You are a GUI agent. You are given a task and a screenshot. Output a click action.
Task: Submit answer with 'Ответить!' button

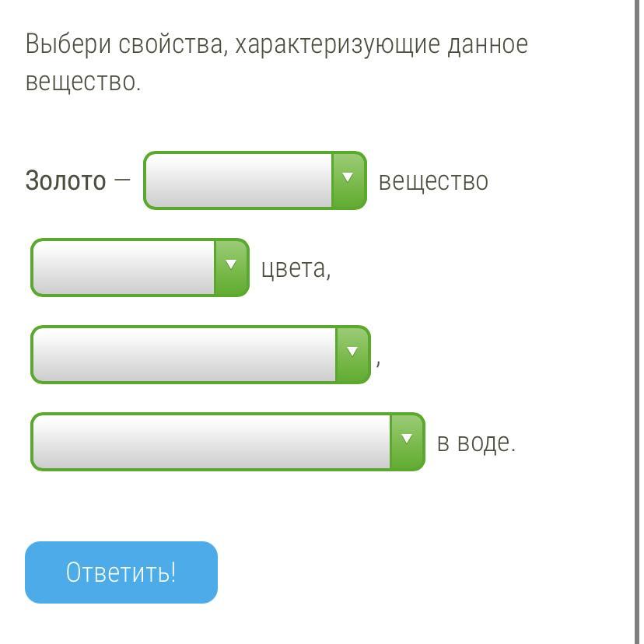coord(121,572)
